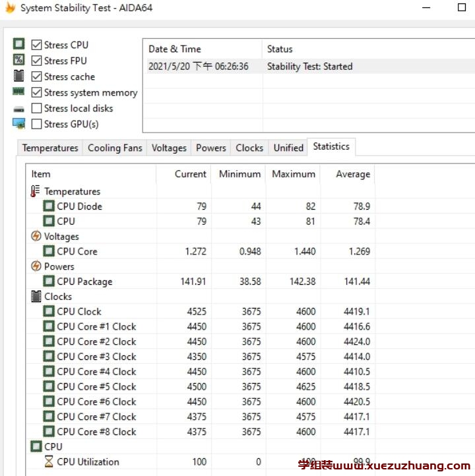The height and width of the screenshot is (476, 475).
Task: Click the hourglass icon next to CPU Utilization
Action: (x=49, y=461)
